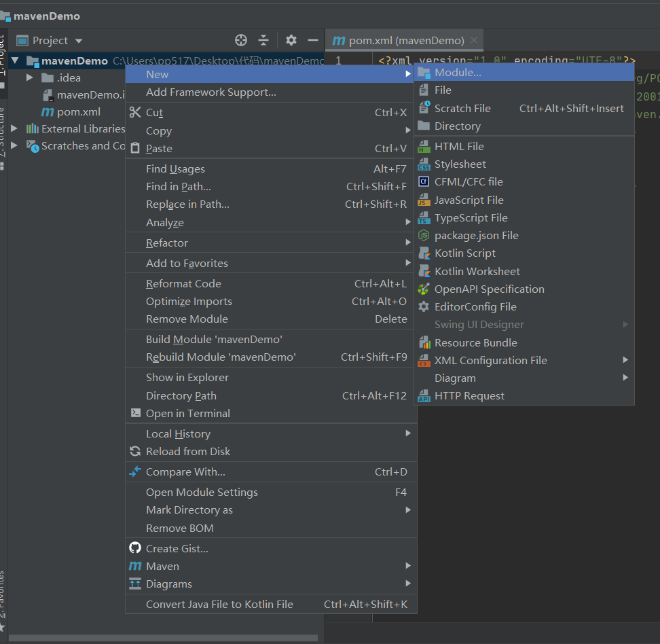Choose Find Usages from context menu
The height and width of the screenshot is (644, 660).
point(270,169)
